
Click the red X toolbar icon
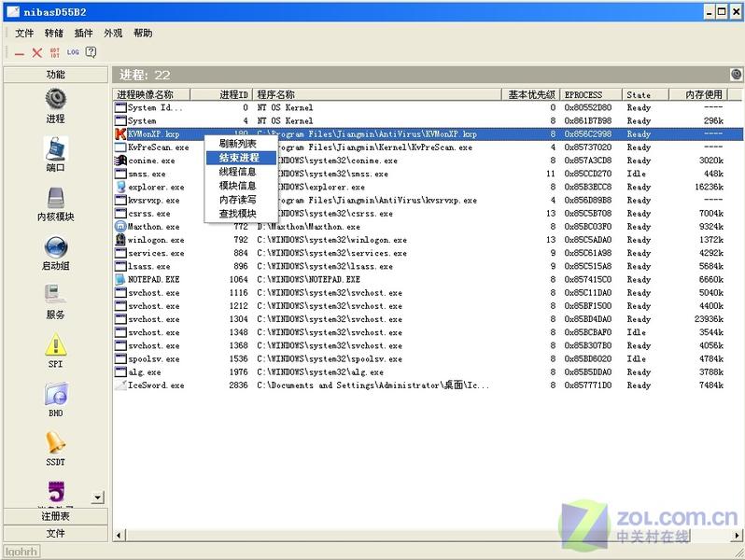click(x=37, y=52)
